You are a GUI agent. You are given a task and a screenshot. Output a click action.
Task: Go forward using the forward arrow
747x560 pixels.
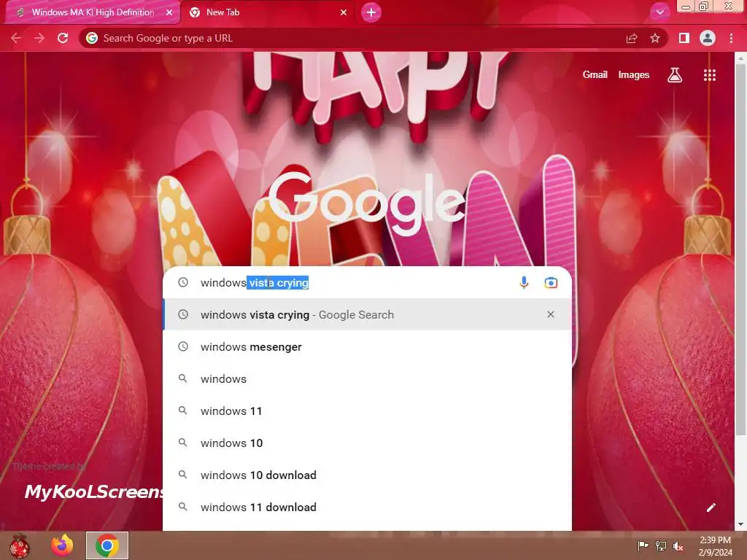[x=39, y=38]
